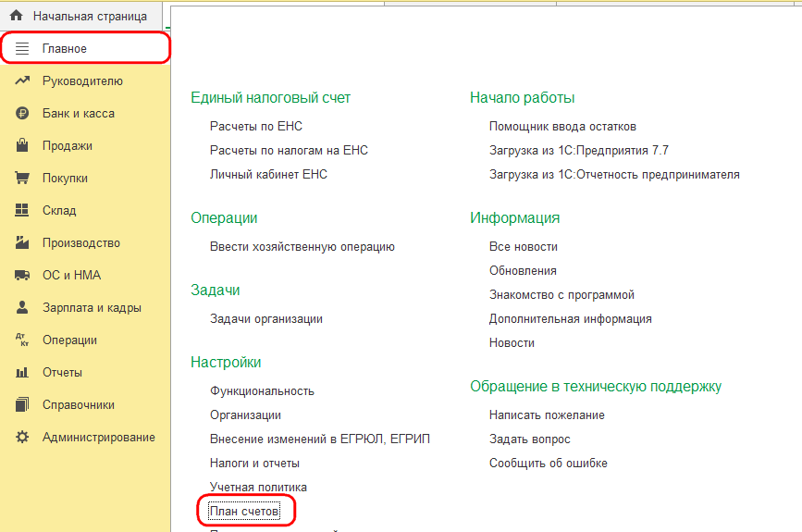Open the Организации link under Настройки
Viewport: 802px width, 532px height.
(245, 415)
